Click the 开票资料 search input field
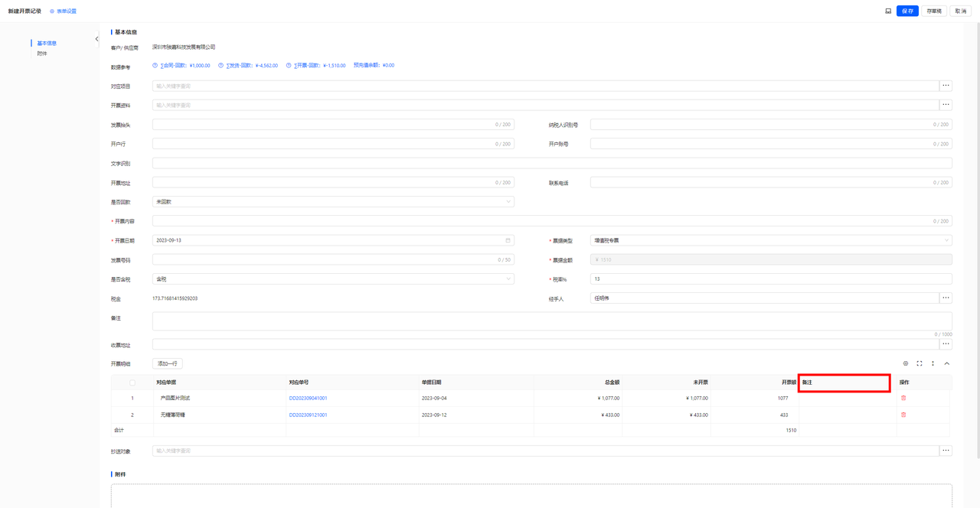 pos(546,105)
